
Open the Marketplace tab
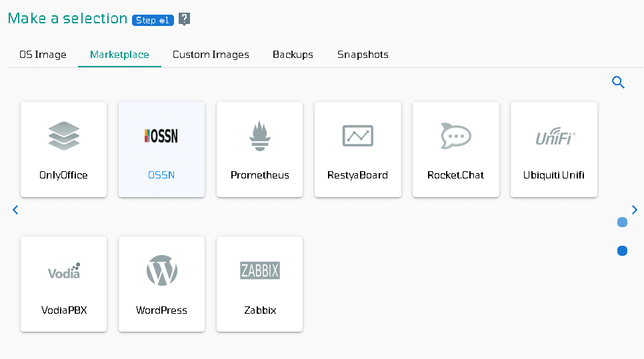coord(119,55)
